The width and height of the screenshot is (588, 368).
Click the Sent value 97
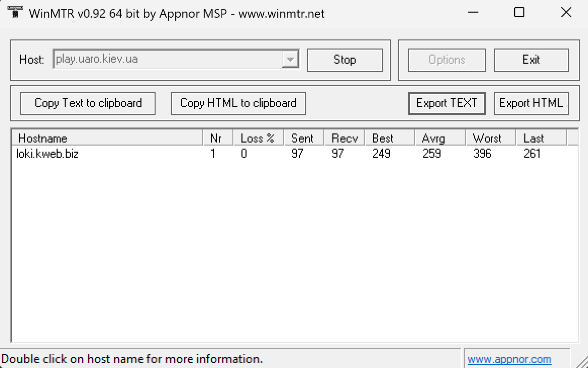click(298, 154)
